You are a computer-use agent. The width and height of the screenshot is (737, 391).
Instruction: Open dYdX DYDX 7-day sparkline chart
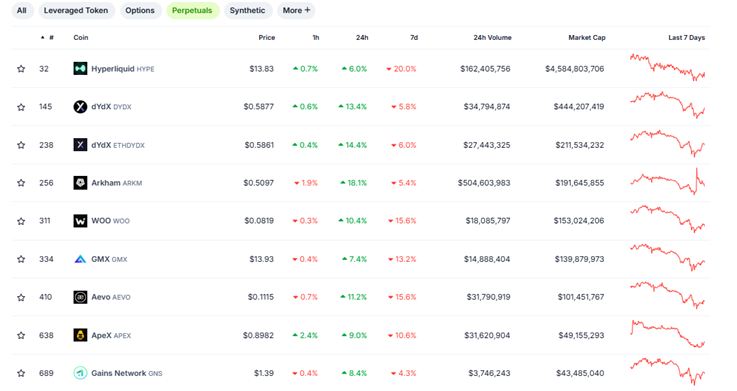[667, 105]
